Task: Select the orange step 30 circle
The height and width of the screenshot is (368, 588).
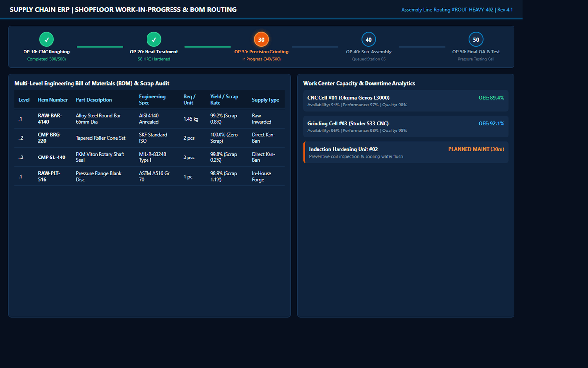Action: tap(261, 39)
